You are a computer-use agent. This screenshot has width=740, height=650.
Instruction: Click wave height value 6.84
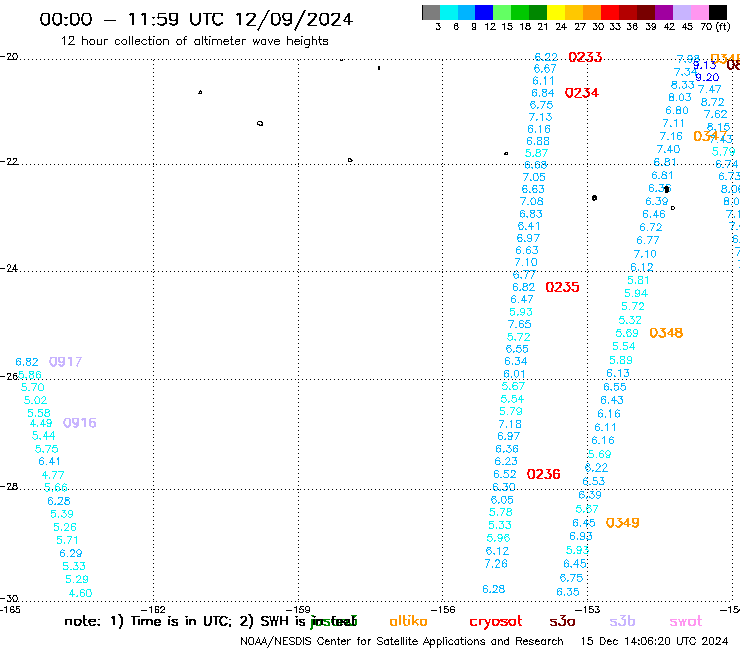tap(543, 93)
